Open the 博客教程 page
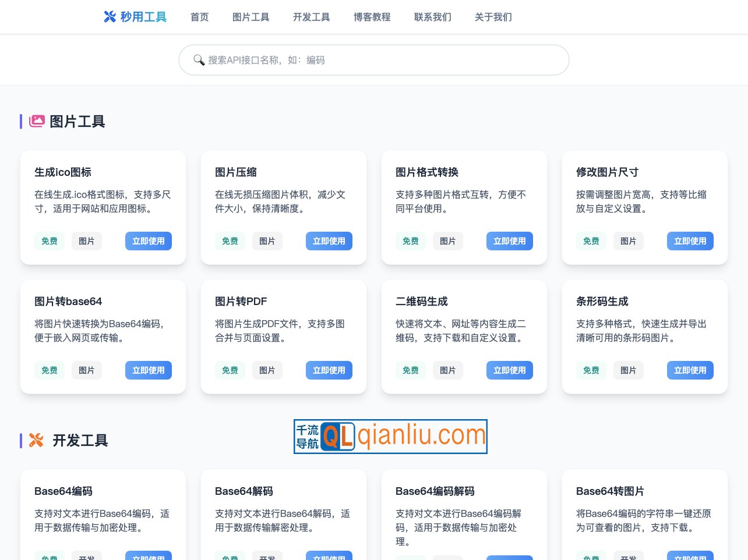Screen dimensions: 748x560 (x=372, y=17)
